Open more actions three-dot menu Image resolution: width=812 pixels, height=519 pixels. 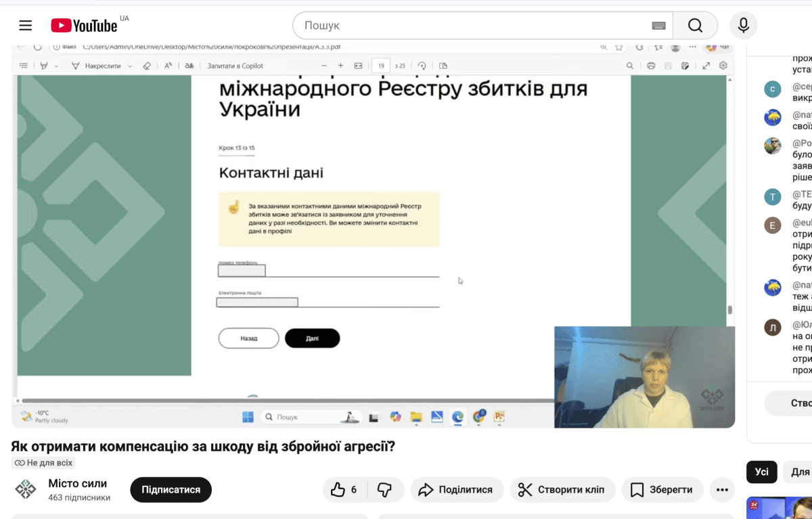pos(722,490)
